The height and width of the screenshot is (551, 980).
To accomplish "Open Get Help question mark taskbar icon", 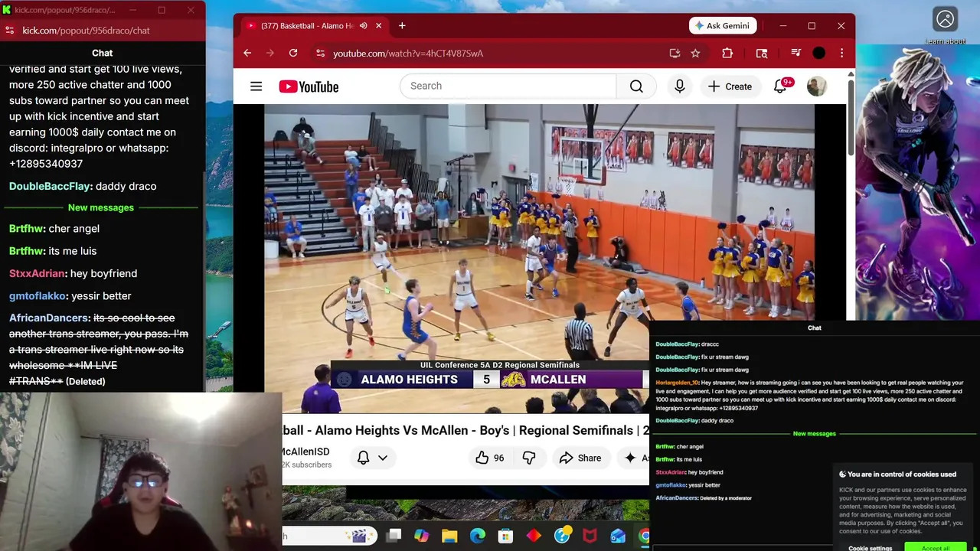I will tap(562, 536).
